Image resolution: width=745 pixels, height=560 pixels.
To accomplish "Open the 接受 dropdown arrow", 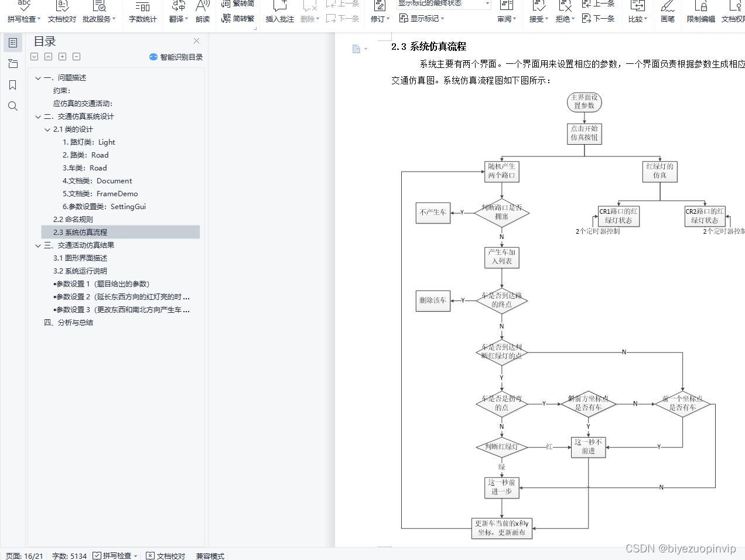I will 546,19.
